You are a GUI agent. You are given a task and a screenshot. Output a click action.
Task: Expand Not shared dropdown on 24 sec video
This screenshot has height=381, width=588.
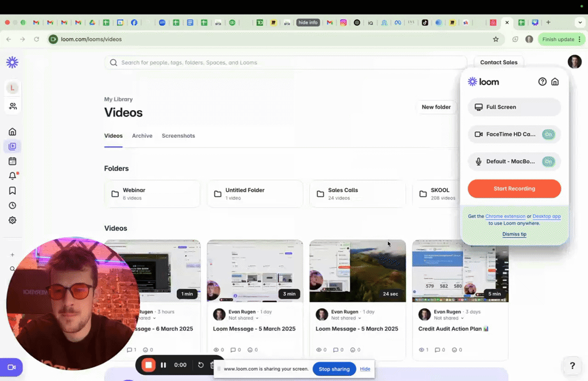pyautogui.click(x=346, y=318)
